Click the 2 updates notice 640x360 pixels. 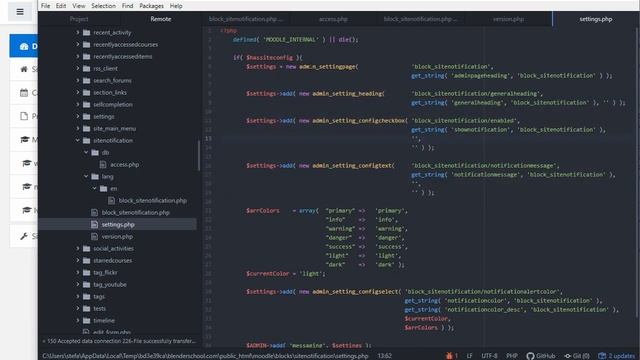point(617,356)
